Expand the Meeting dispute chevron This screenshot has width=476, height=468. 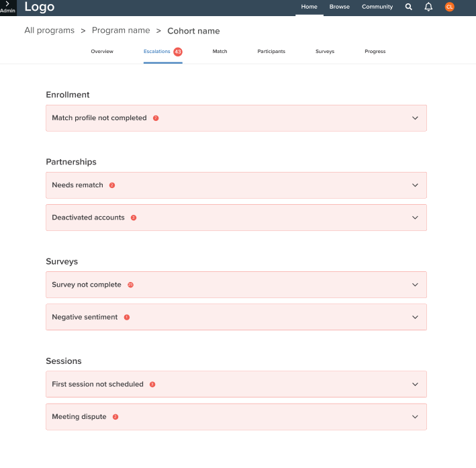[415, 417]
